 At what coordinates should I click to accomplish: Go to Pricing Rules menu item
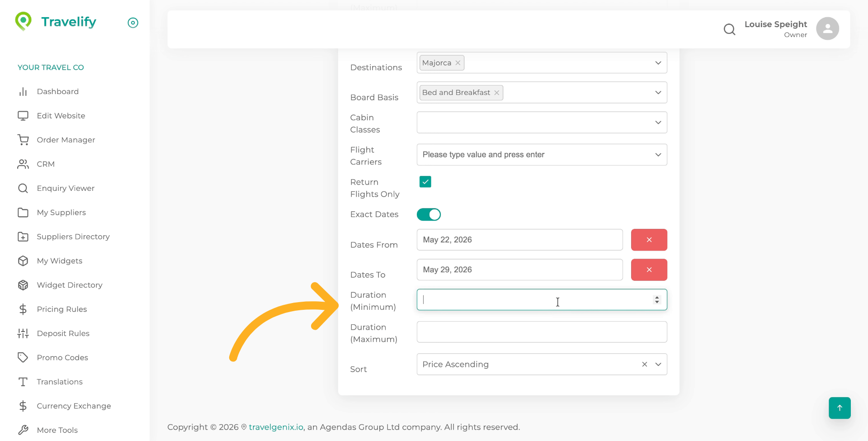tap(62, 309)
